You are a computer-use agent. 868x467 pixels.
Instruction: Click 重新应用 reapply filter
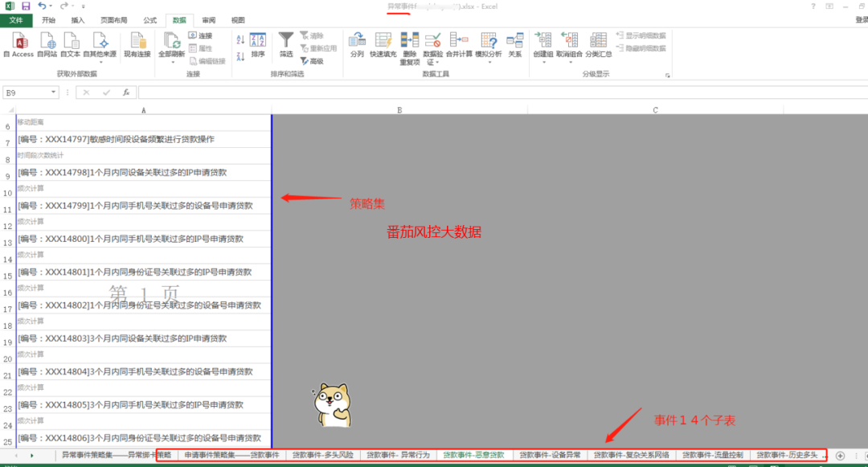(318, 48)
